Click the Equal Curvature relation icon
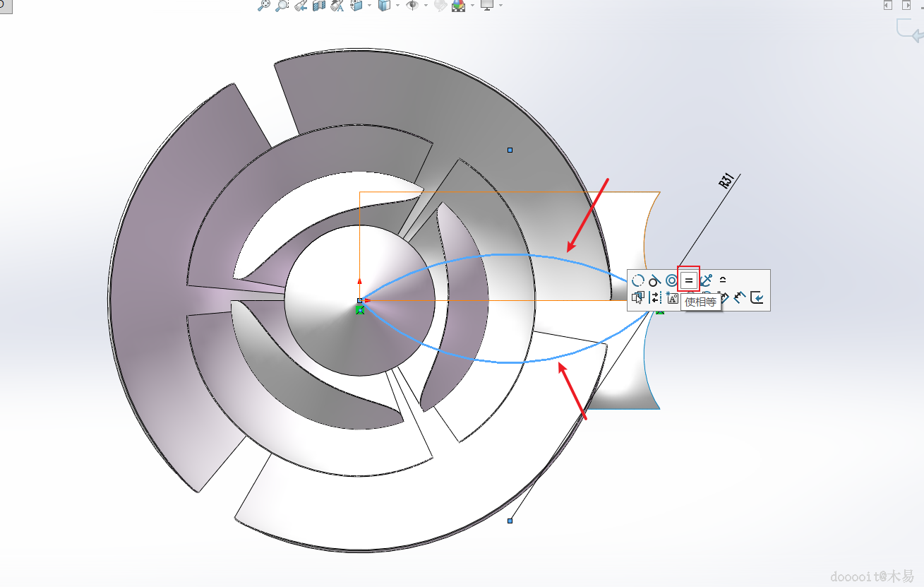The image size is (924, 587). coord(723,280)
